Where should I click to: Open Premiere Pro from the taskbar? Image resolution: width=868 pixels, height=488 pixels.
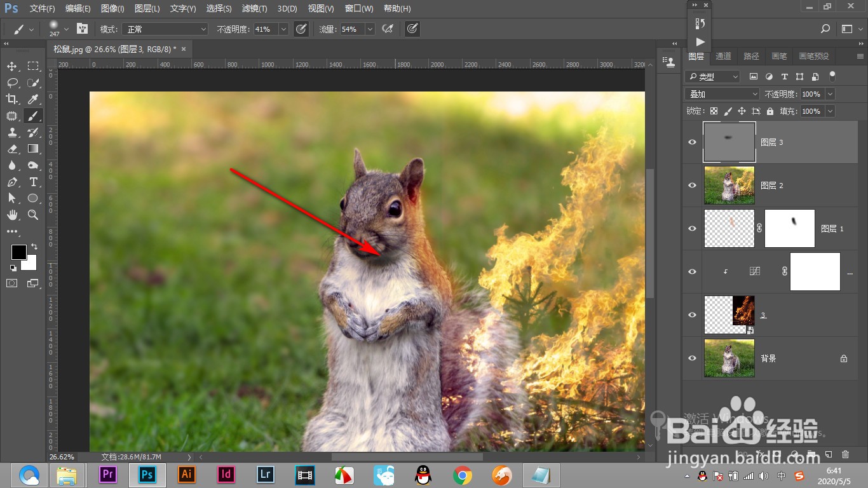pyautogui.click(x=108, y=475)
